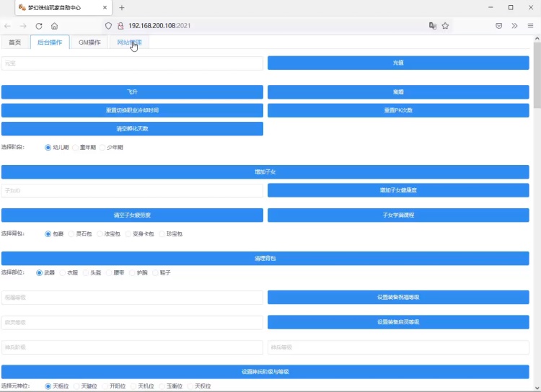
Task: Switch to the GM操作 tab
Action: pyautogui.click(x=89, y=43)
